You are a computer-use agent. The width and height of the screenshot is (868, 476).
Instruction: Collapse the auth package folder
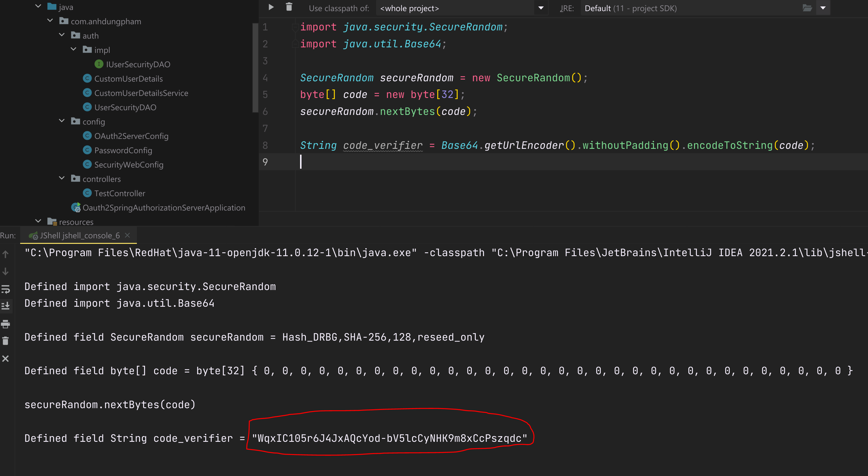(62, 35)
